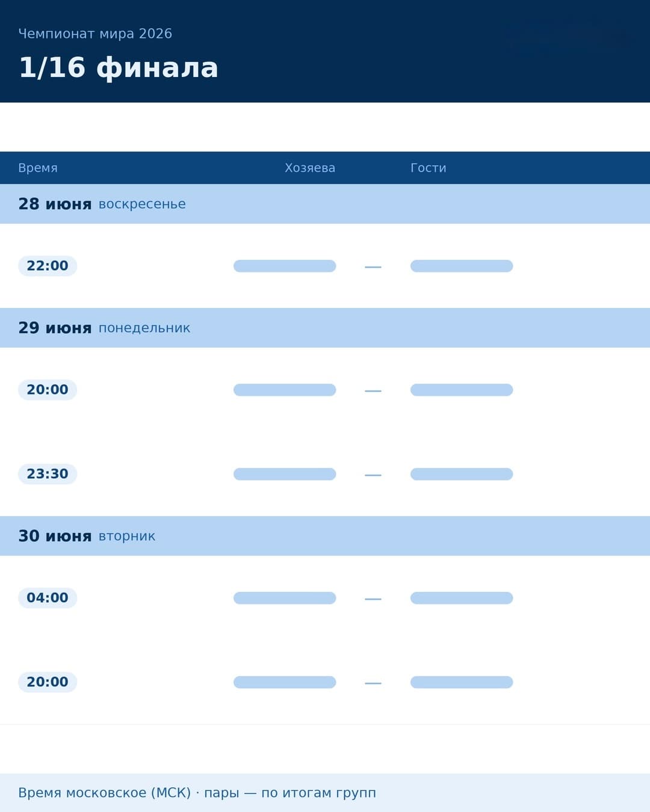This screenshot has height=812, width=650.
Task: Click home team placeholder in 22:00 row
Action: (285, 266)
